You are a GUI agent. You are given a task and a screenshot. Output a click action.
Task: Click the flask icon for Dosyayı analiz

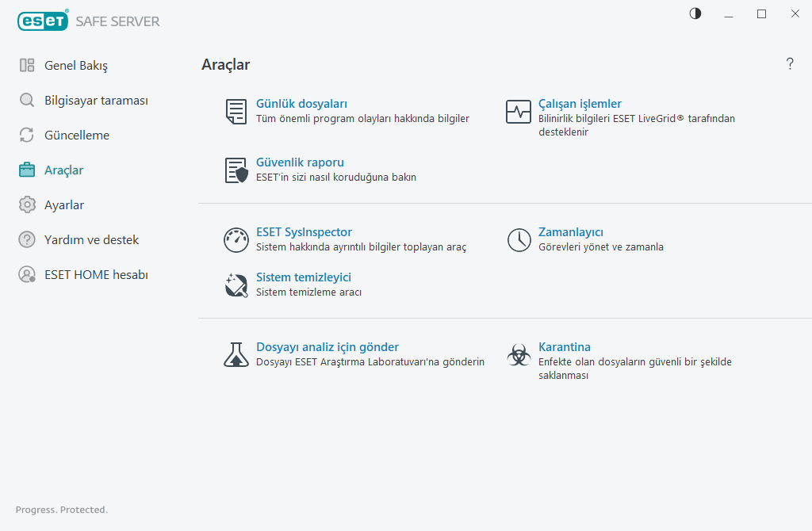tap(236, 354)
